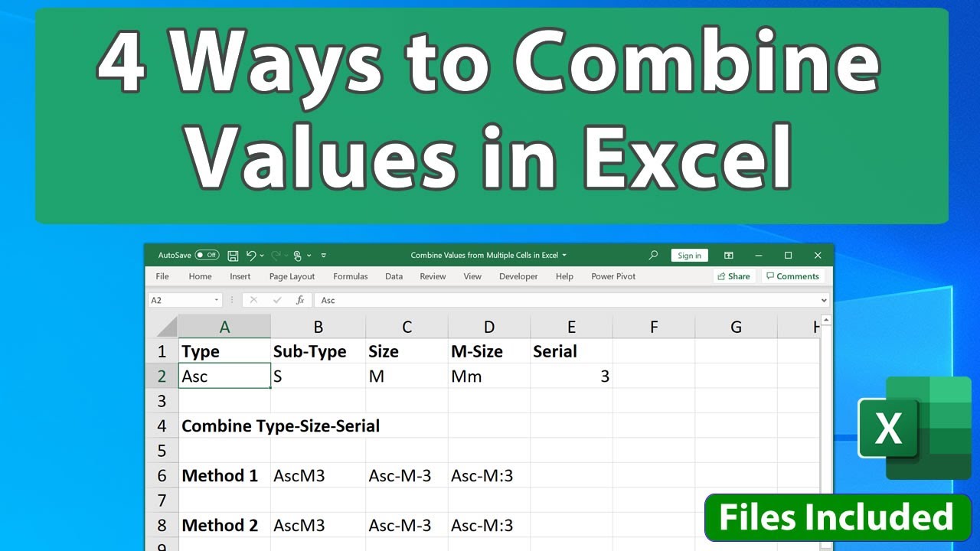Open the File tab
This screenshot has width=980, height=551.
[x=162, y=276]
